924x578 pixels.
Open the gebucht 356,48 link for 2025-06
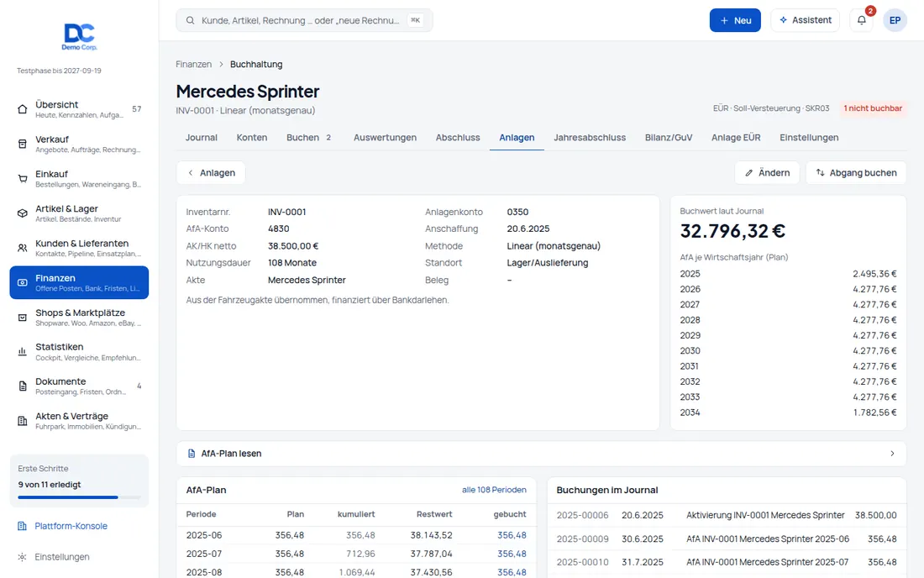click(x=512, y=535)
